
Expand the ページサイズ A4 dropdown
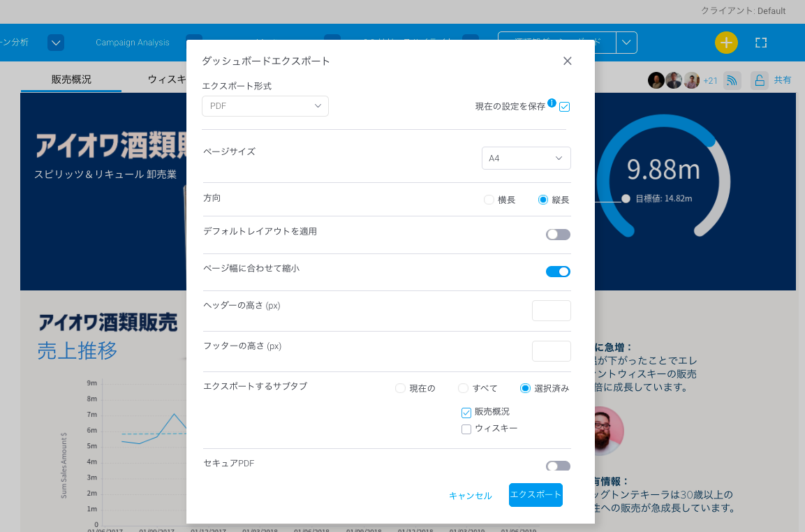[x=526, y=158]
